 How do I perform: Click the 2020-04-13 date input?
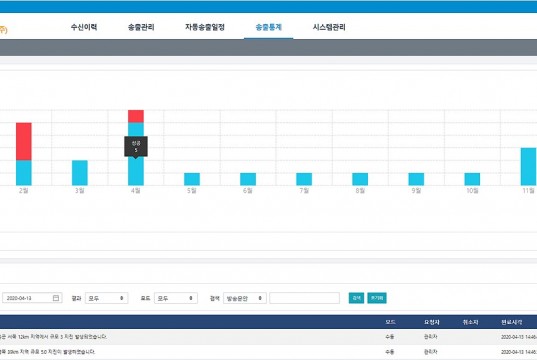pyautogui.click(x=32, y=298)
